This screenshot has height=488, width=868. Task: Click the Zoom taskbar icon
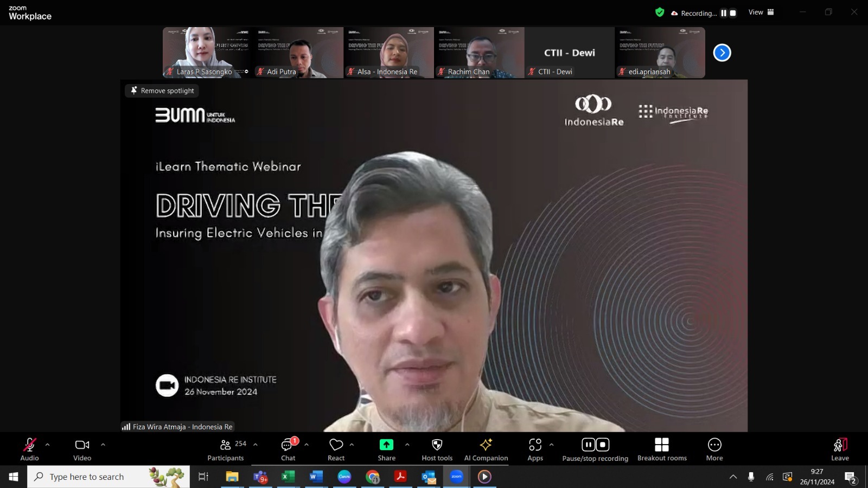tap(457, 477)
